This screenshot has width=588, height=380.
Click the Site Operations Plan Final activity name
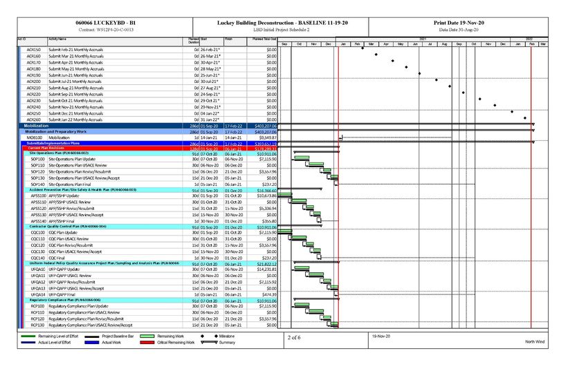coord(70,184)
